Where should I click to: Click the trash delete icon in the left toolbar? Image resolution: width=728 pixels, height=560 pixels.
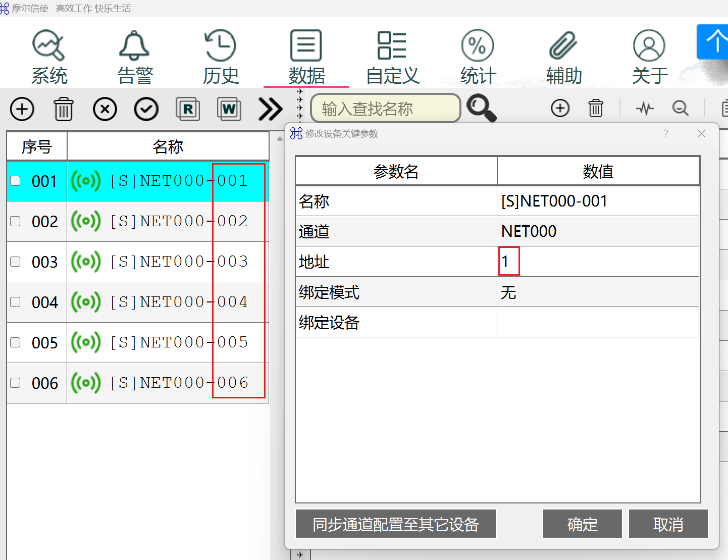coord(64,109)
